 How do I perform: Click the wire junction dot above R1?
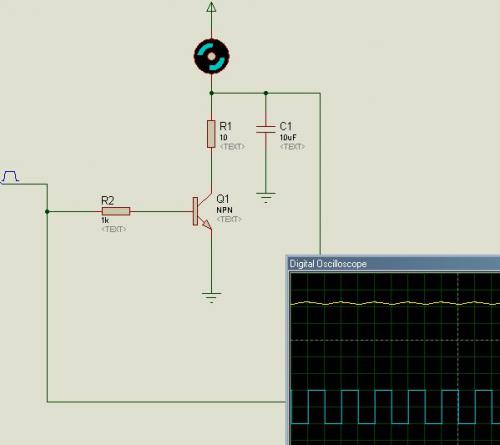pyautogui.click(x=211, y=93)
